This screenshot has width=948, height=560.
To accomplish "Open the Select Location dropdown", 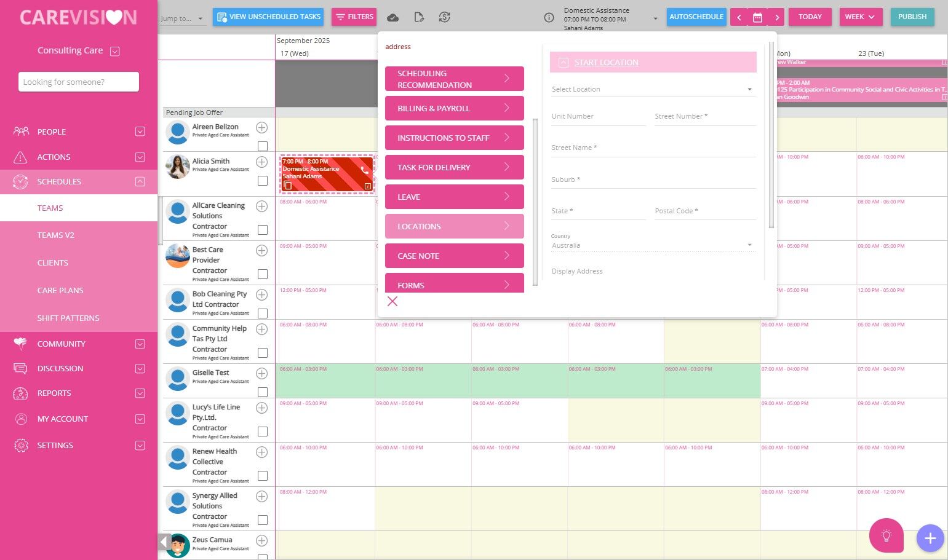I will [x=653, y=90].
